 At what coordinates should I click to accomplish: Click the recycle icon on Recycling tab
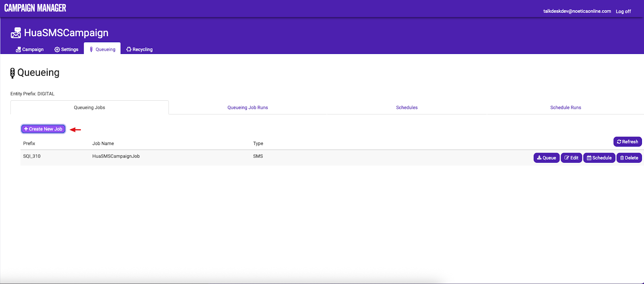pos(129,50)
